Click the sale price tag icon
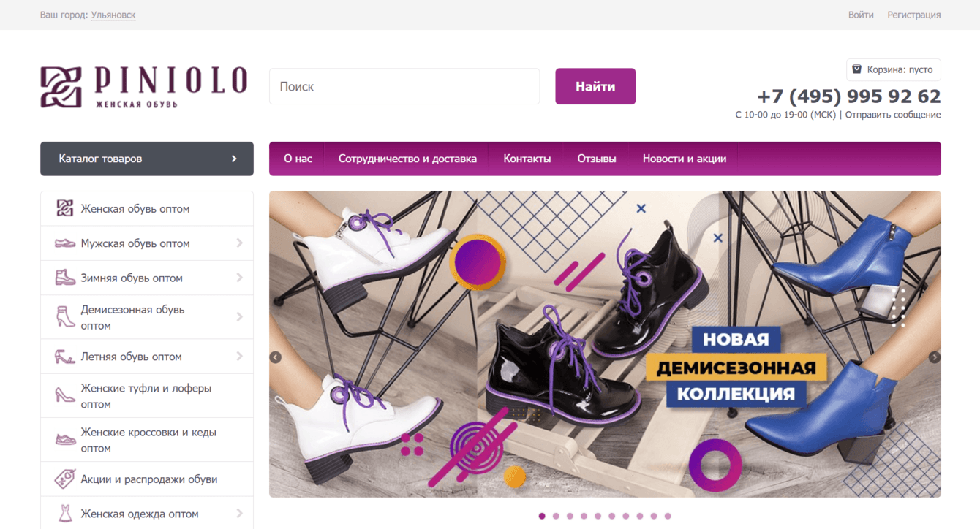Image resolution: width=980 pixels, height=529 pixels. 65,479
